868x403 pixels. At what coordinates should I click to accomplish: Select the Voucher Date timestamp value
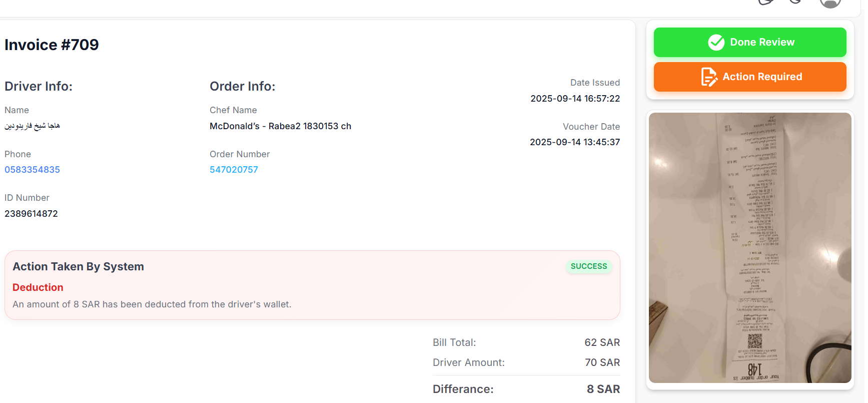(x=575, y=142)
